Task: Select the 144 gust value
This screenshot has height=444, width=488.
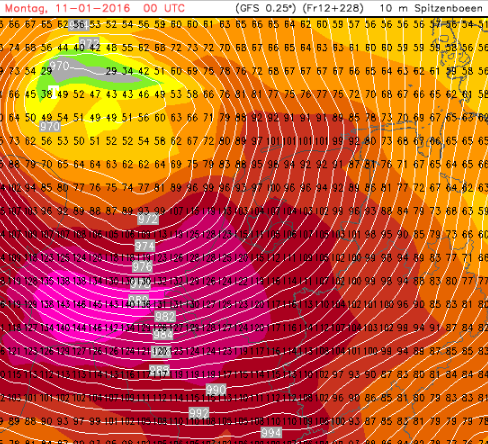Action: click(79, 328)
